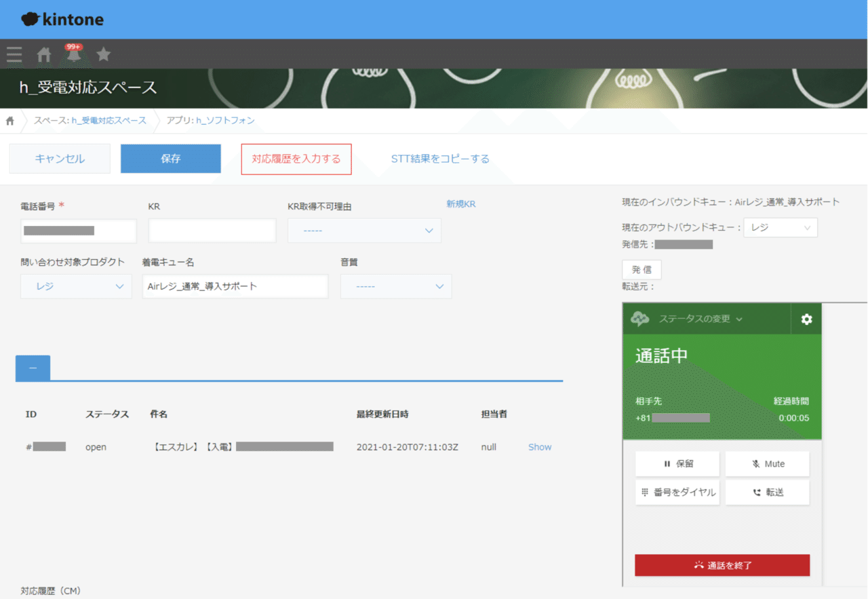868x599 pixels.
Task: Click 対応履歴を入力する button
Action: click(296, 159)
